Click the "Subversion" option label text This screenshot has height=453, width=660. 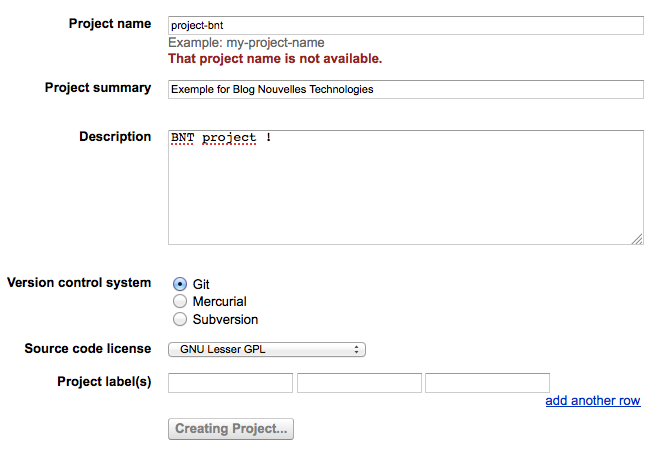[225, 319]
